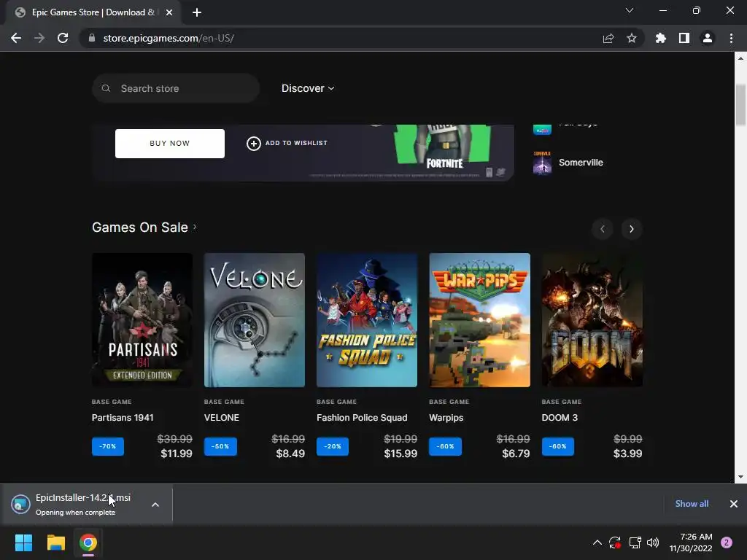The height and width of the screenshot is (560, 747).
Task: Open the Windows Start menu
Action: click(23, 542)
